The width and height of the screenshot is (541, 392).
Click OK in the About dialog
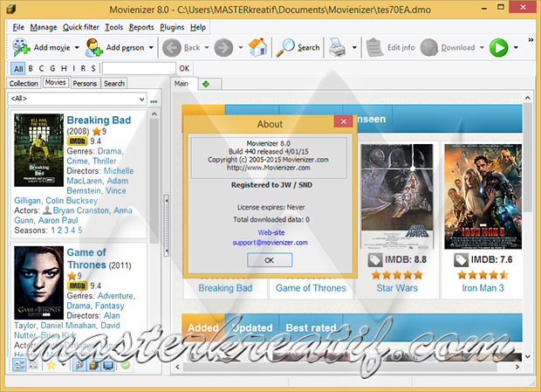(270, 260)
